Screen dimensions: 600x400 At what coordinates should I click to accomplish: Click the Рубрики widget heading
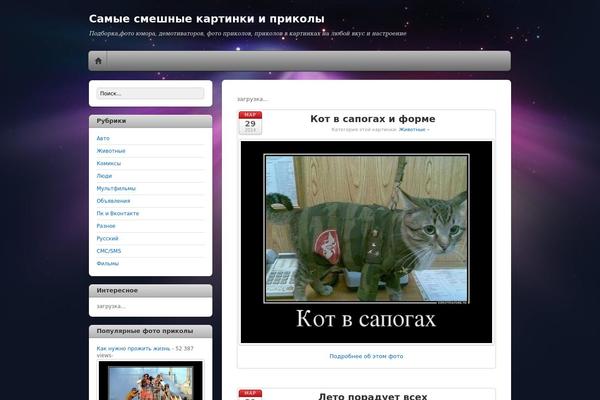tap(111, 121)
